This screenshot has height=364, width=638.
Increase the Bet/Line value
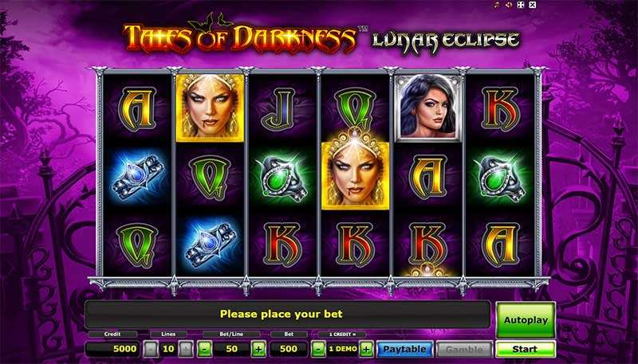point(258,349)
